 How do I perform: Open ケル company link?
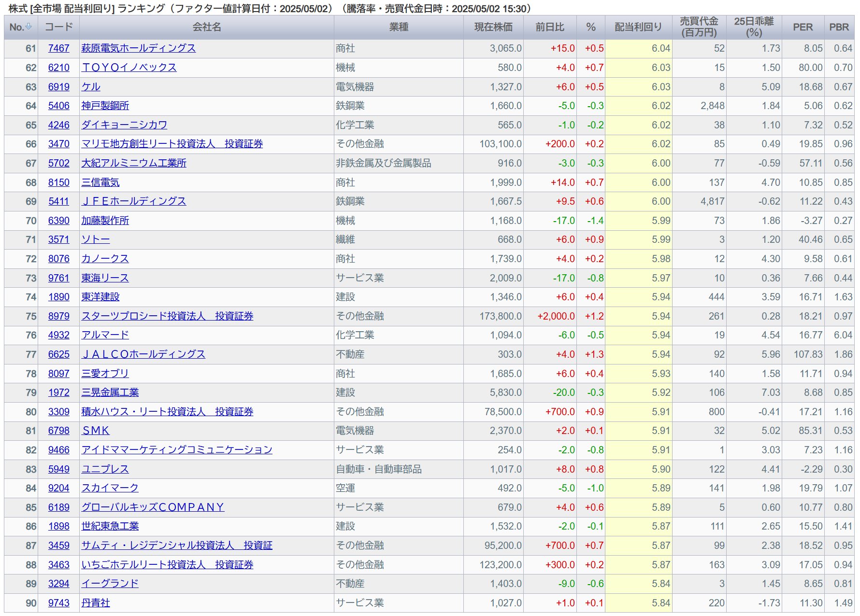[x=91, y=87]
